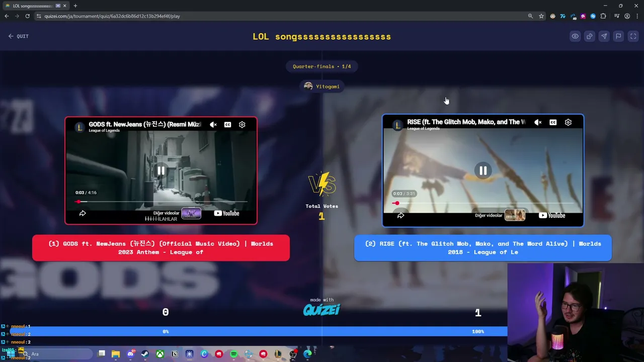The image size is (644, 362).
Task: Open YouTube logo on the RISE video
Action: coord(552,215)
